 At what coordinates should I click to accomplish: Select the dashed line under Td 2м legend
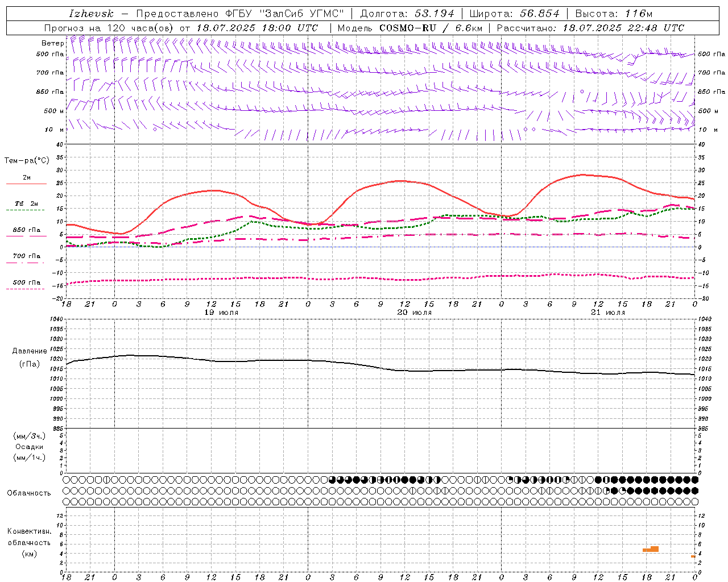(x=25, y=210)
